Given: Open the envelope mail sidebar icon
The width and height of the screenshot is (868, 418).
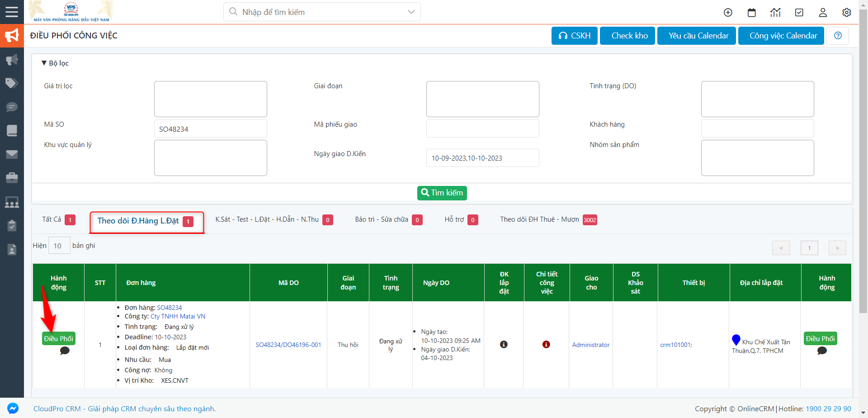Looking at the screenshot, I should point(12,154).
